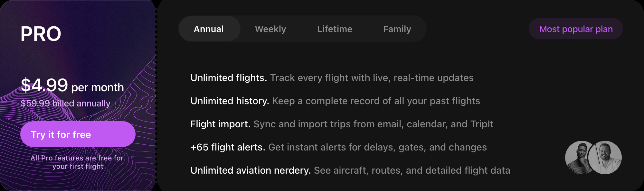This screenshot has height=191, width=644.
Task: Click the Most popular plan badge
Action: pyautogui.click(x=576, y=29)
